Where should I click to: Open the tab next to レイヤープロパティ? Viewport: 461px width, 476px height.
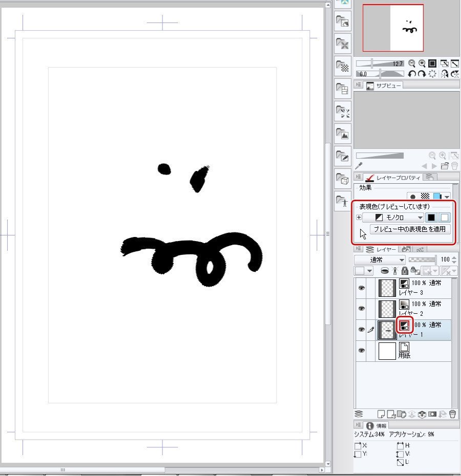pyautogui.click(x=430, y=177)
